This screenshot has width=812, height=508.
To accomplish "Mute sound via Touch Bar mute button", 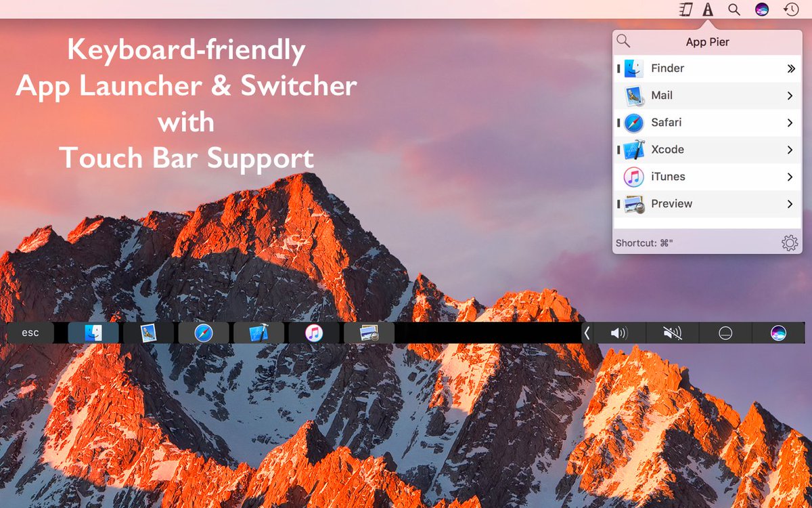I will click(672, 333).
